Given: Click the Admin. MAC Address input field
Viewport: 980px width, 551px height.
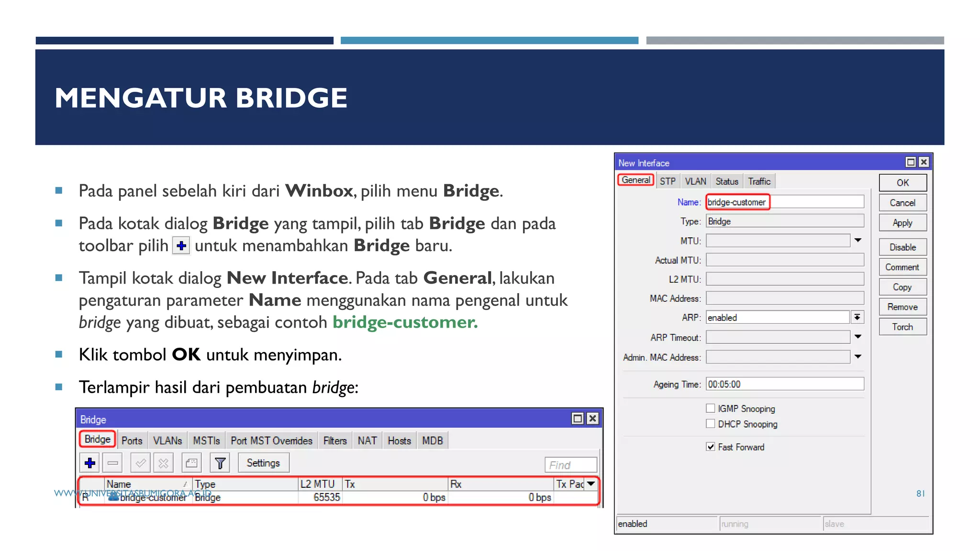Looking at the screenshot, I should [x=778, y=357].
